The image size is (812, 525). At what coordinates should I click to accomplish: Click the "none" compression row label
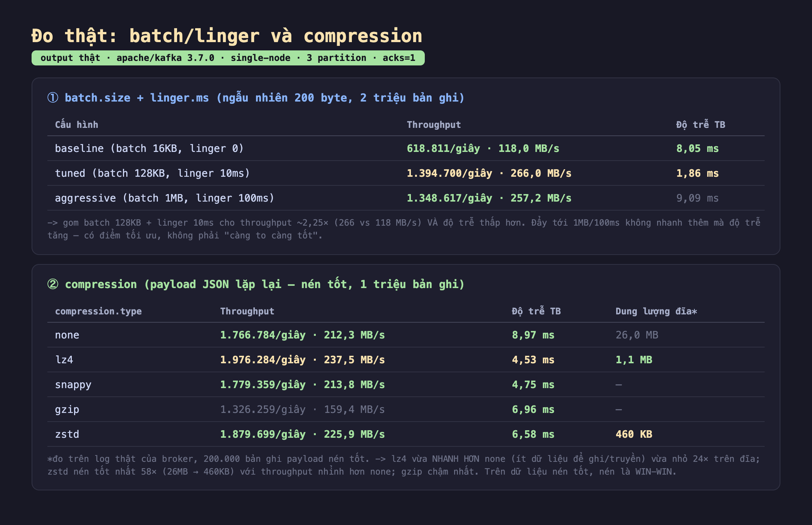(x=67, y=335)
